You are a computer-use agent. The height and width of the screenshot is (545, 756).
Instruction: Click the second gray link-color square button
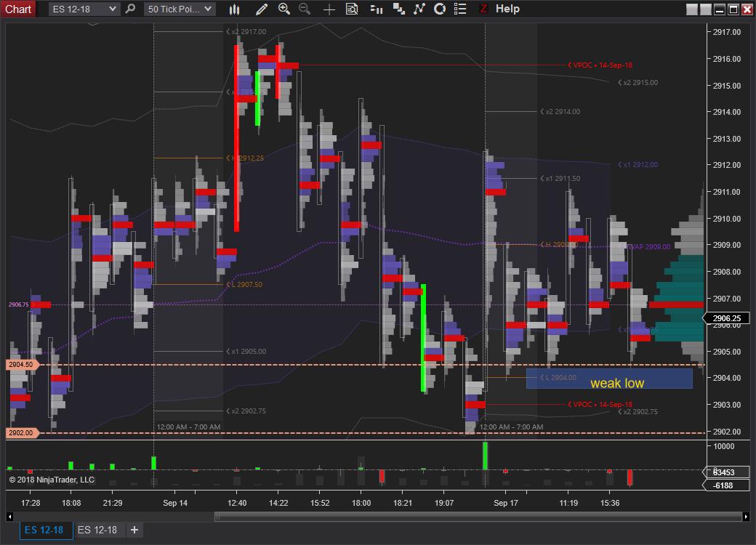[x=706, y=9]
